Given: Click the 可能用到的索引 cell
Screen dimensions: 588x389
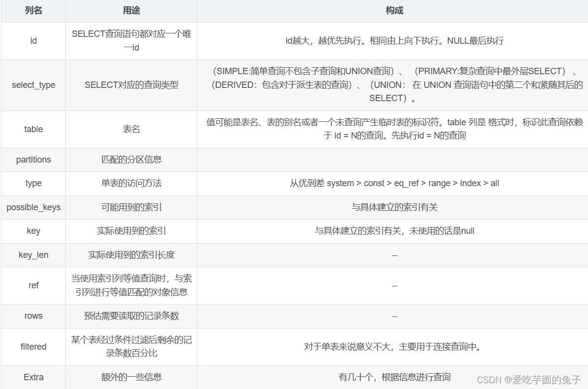Looking at the screenshot, I should 131,207.
